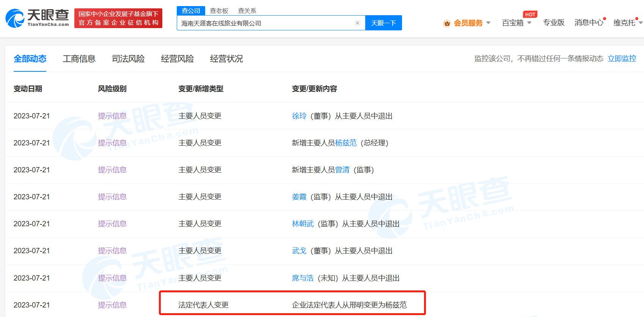Switch to the 经营风险 tab

(x=177, y=59)
